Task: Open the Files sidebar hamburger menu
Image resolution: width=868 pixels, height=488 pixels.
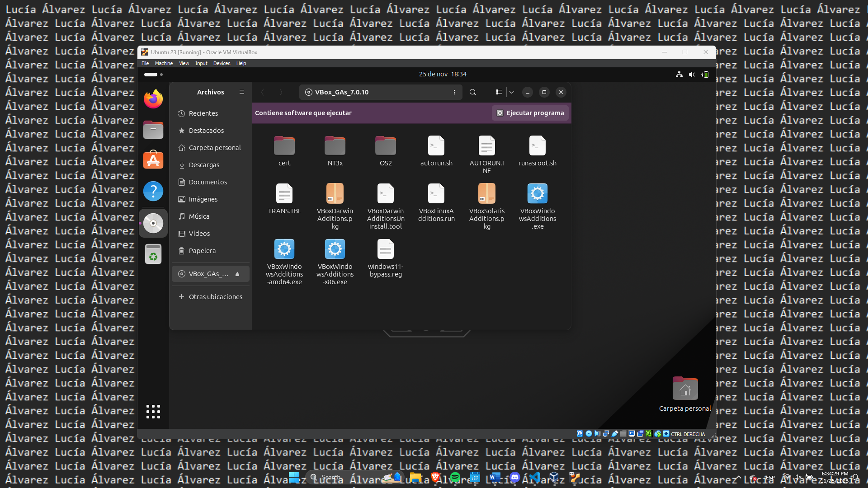Action: coord(242,92)
